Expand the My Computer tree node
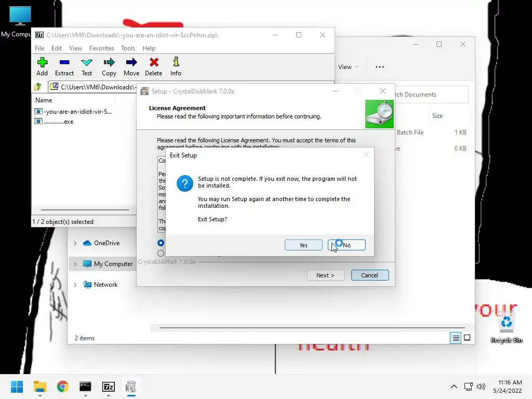Screen dimensions: 532x399 [75, 264]
